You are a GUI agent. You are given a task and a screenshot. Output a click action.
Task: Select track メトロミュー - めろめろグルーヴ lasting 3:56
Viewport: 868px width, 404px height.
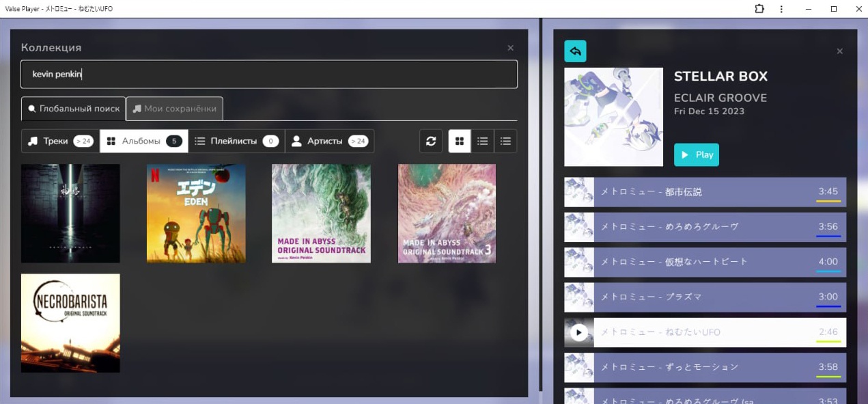pyautogui.click(x=705, y=227)
